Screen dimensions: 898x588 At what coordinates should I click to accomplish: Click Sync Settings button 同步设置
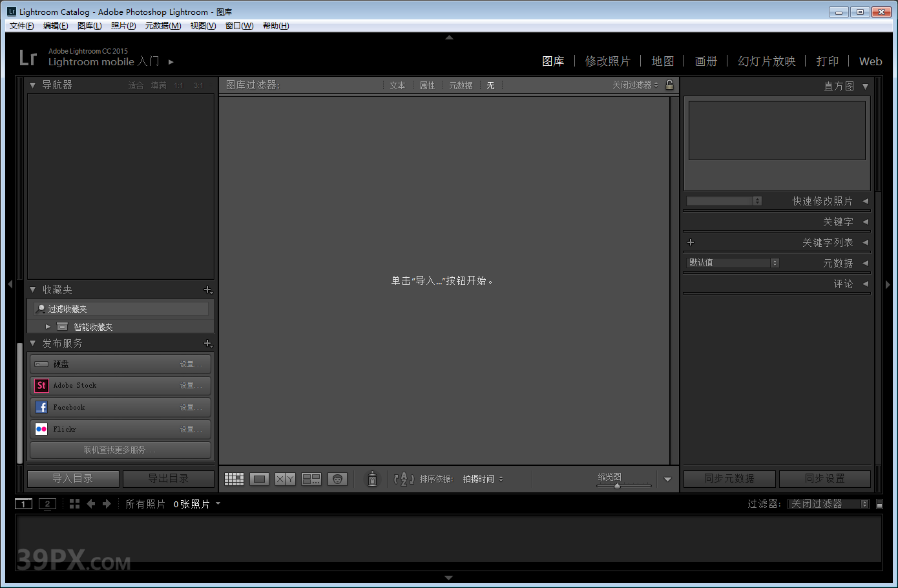coord(824,479)
